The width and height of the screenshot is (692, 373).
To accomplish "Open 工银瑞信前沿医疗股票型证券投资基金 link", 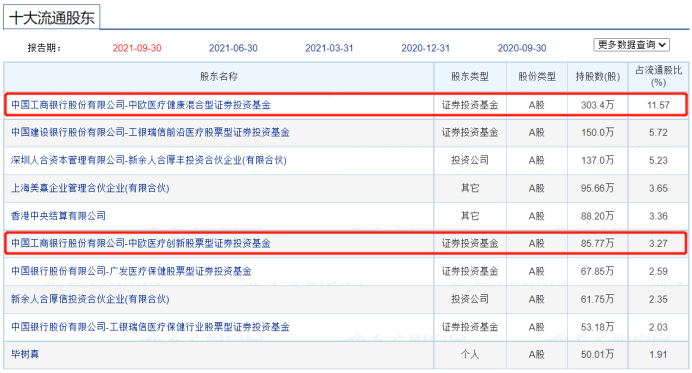I will click(x=150, y=132).
